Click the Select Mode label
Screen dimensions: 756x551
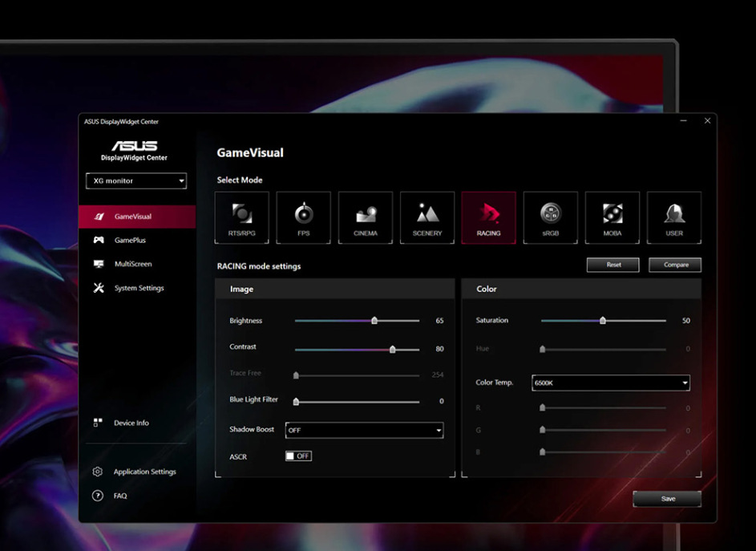240,180
